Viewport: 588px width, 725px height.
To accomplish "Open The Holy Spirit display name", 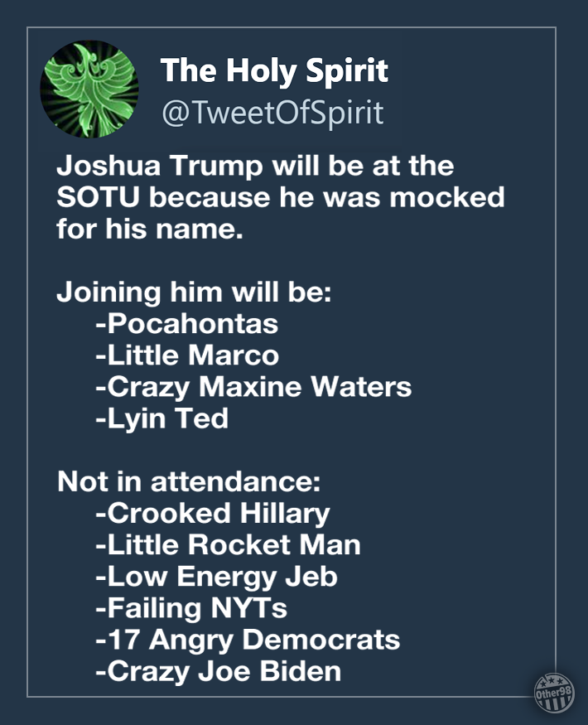I will click(x=274, y=70).
